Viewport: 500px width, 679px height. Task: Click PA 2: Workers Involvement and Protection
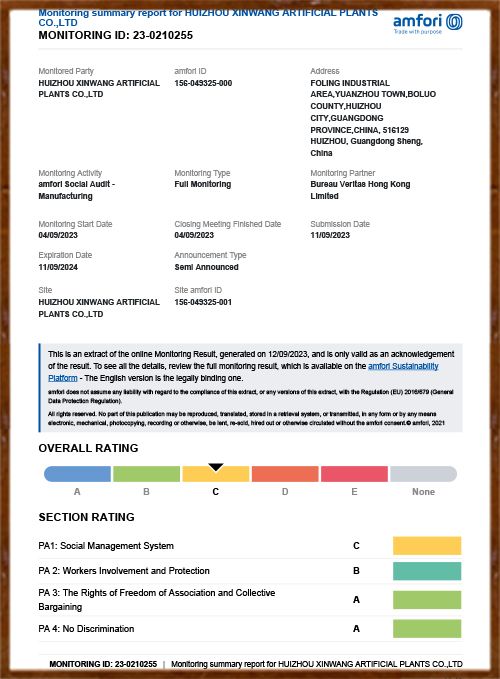point(124,571)
